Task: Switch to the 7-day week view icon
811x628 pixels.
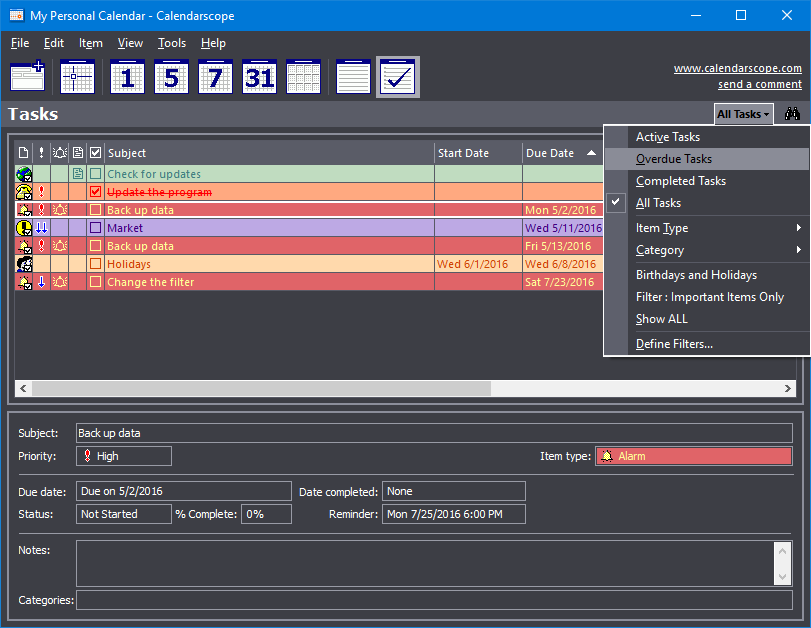Action: click(215, 77)
